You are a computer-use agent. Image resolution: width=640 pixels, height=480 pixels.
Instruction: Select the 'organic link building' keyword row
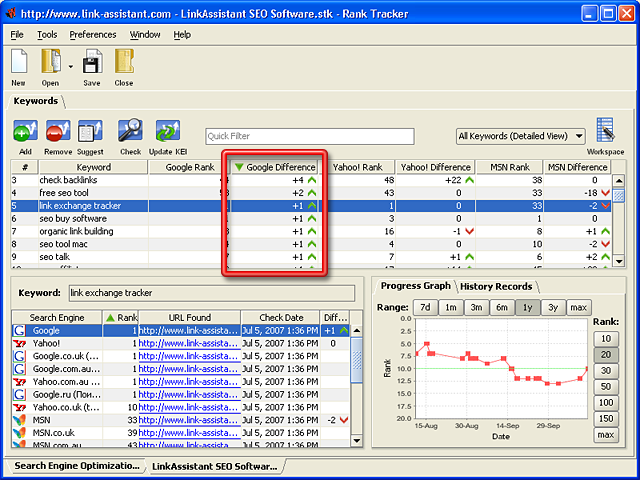(x=311, y=231)
